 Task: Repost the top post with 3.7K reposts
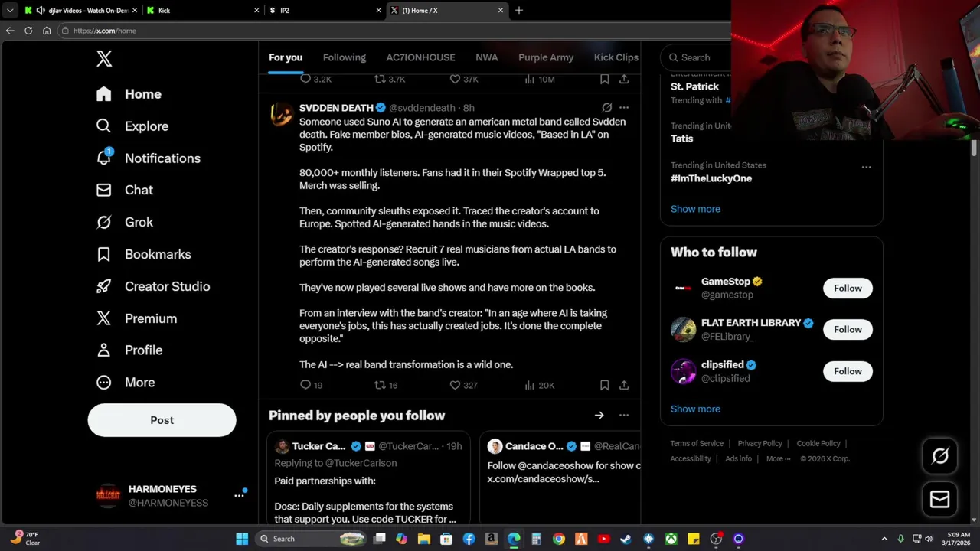click(x=389, y=79)
